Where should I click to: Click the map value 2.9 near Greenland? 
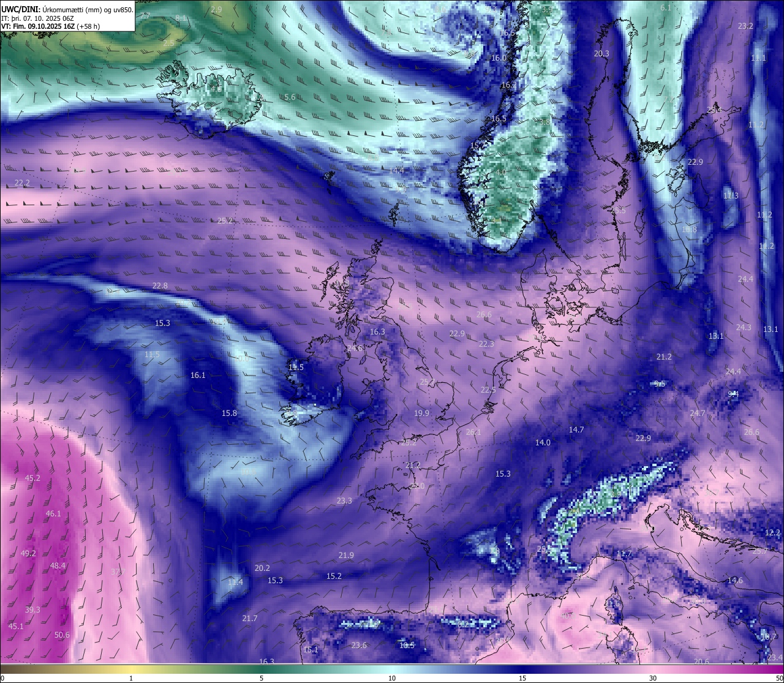216,10
